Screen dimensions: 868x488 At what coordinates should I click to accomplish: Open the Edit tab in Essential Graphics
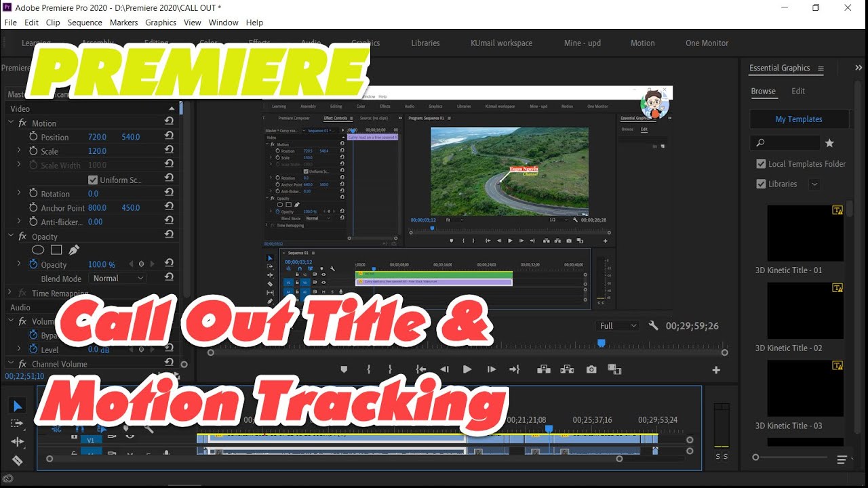click(x=798, y=91)
